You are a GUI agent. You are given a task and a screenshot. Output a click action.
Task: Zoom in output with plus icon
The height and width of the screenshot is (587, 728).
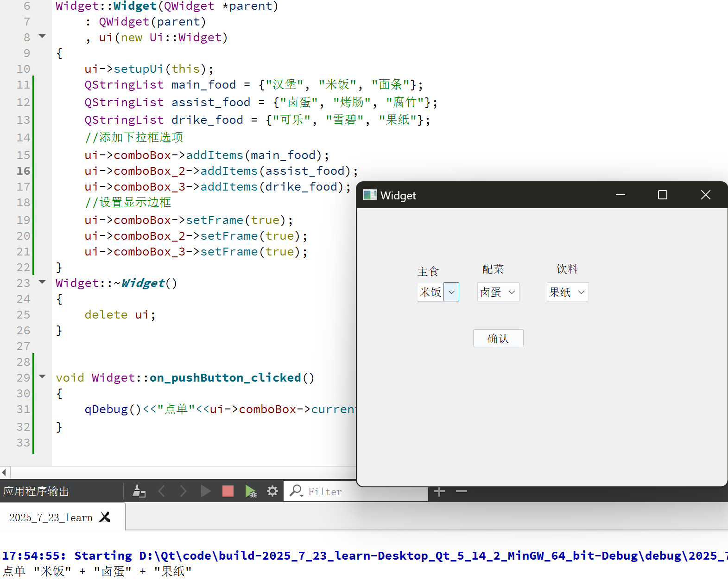coord(439,491)
